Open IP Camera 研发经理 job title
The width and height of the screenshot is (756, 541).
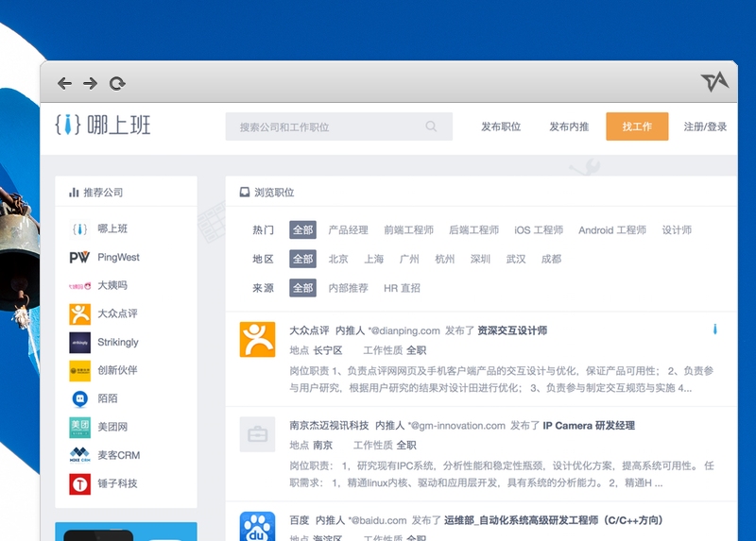click(589, 426)
